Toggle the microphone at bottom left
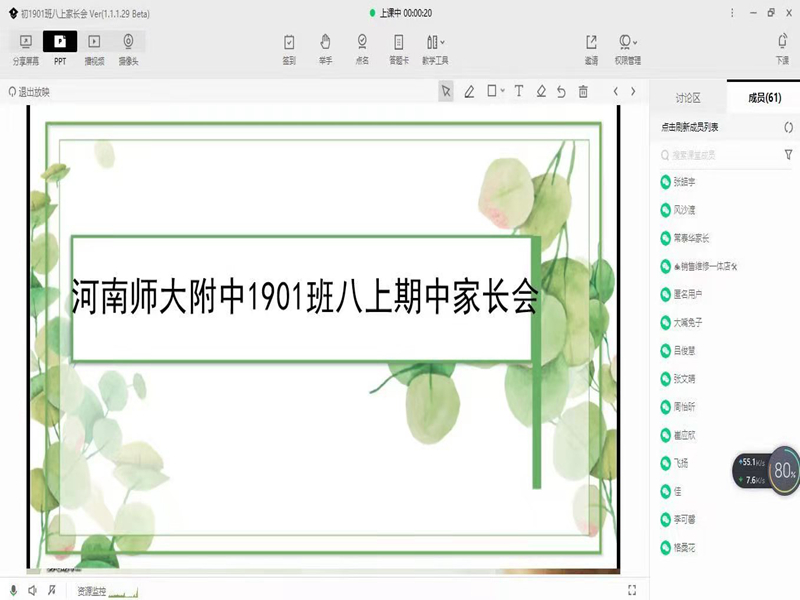The image size is (800, 600). click(x=14, y=591)
